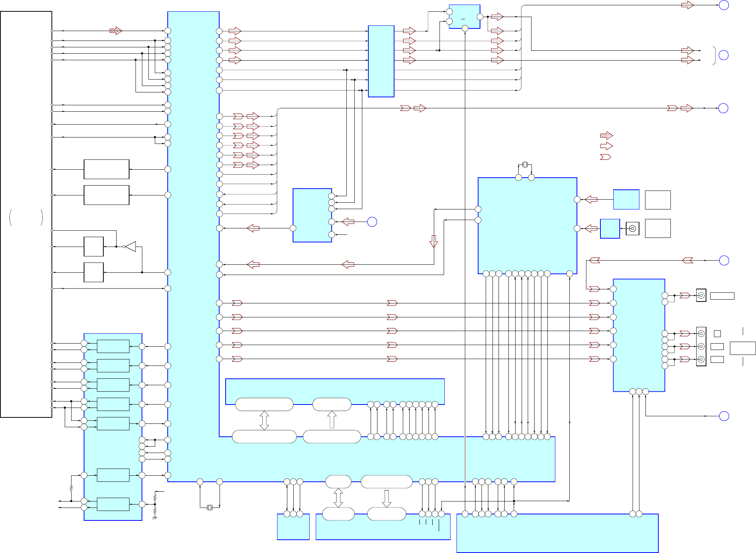Screen dimensions: 756x553
Task: Click the white upward block arrow between ovals
Action: [x=332, y=420]
